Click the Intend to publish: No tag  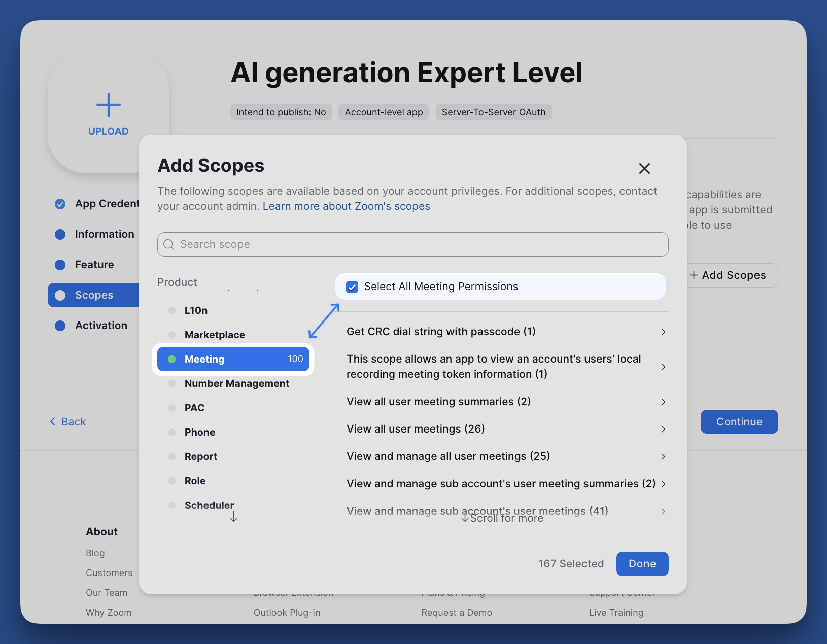pyautogui.click(x=281, y=112)
